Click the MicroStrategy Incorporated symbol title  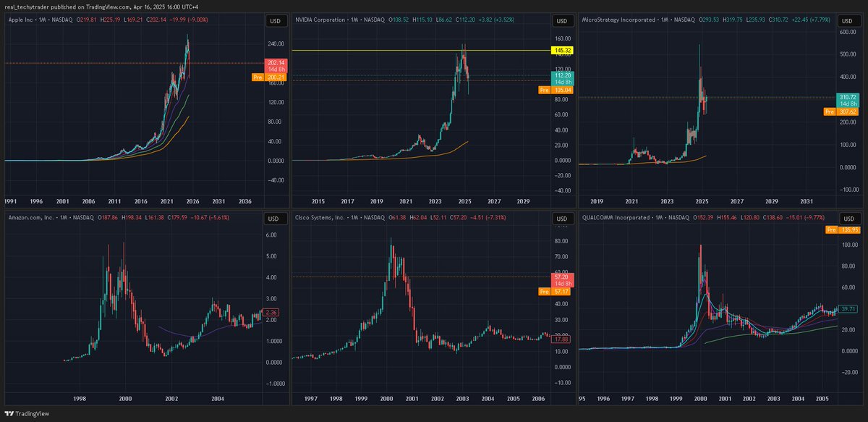click(x=617, y=20)
